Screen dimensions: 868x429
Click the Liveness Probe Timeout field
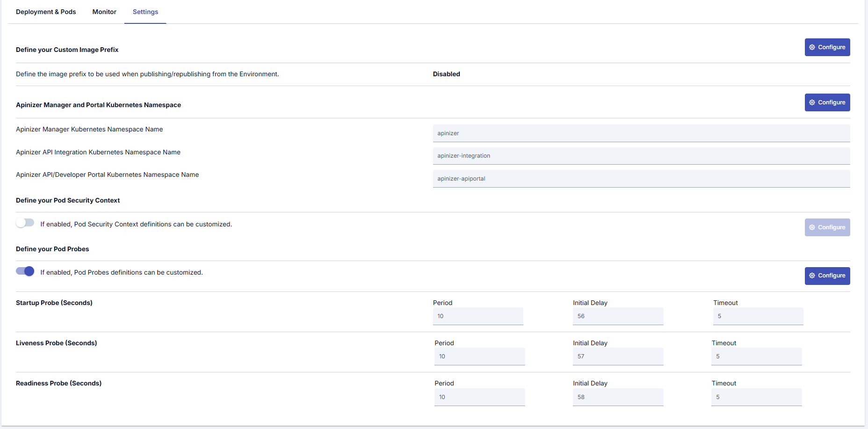pyautogui.click(x=757, y=356)
